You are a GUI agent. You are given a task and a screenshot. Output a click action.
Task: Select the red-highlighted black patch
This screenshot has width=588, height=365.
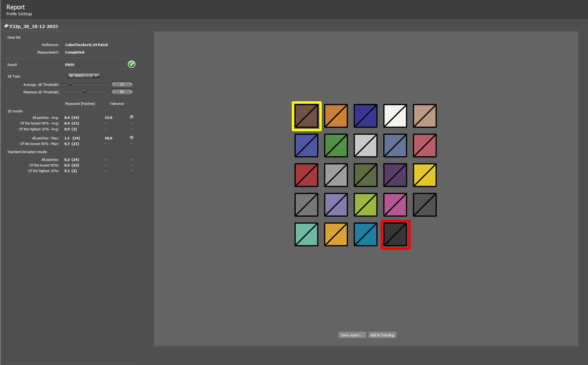point(395,235)
